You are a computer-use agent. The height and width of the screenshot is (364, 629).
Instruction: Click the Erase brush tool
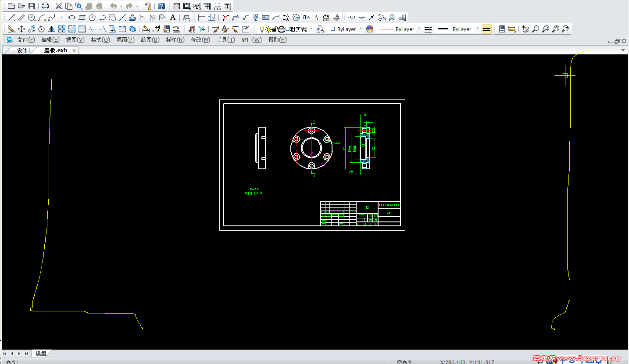pos(11,29)
